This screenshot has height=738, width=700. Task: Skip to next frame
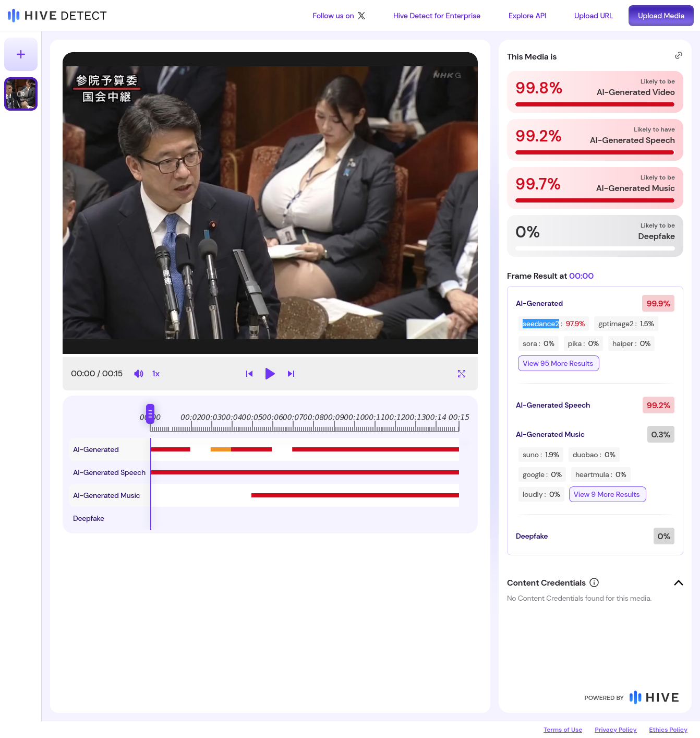click(291, 374)
